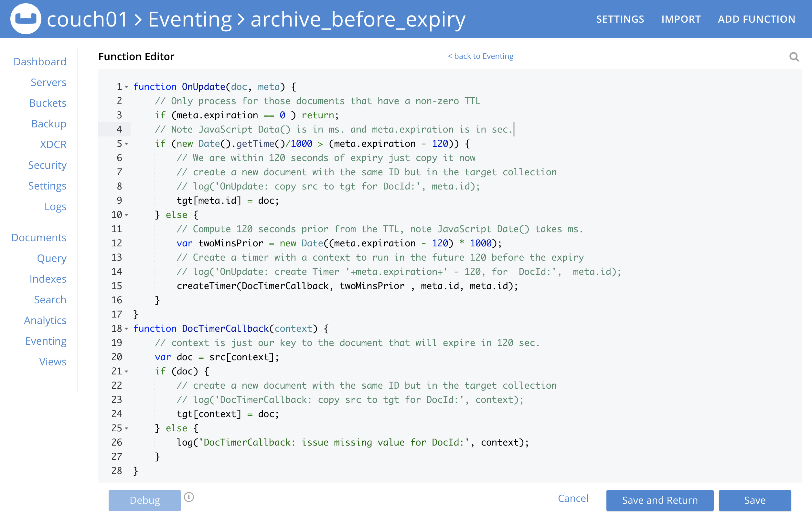812x518 pixels.
Task: Collapse the if block on line 5
Action: 126,144
